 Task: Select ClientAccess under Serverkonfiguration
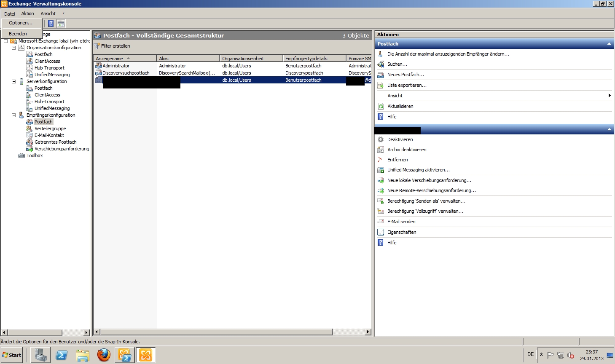(x=47, y=95)
